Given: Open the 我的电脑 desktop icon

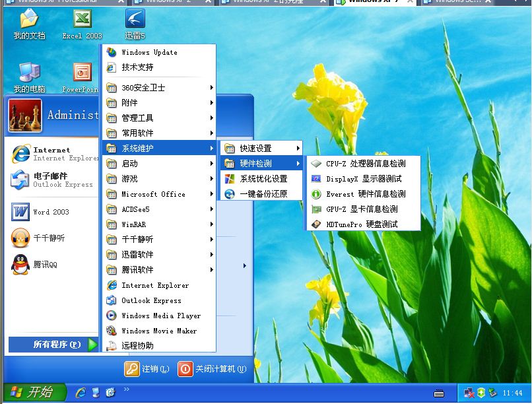Looking at the screenshot, I should click(29, 78).
